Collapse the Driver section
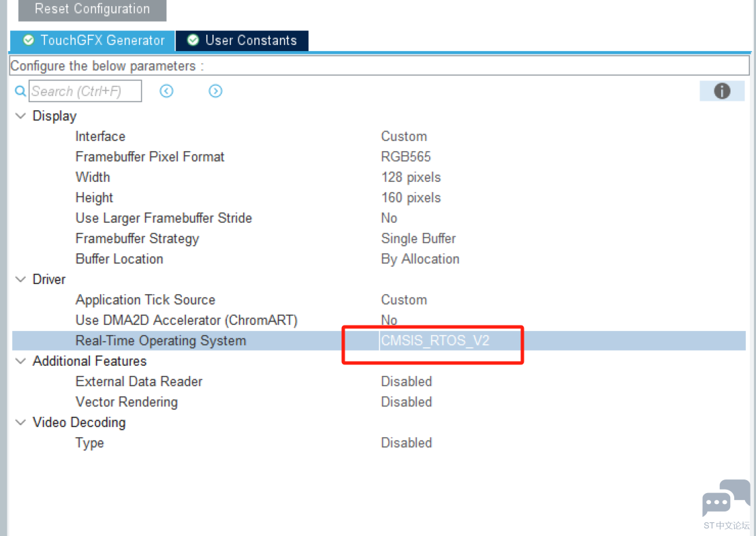This screenshot has width=756, height=536. [20, 279]
